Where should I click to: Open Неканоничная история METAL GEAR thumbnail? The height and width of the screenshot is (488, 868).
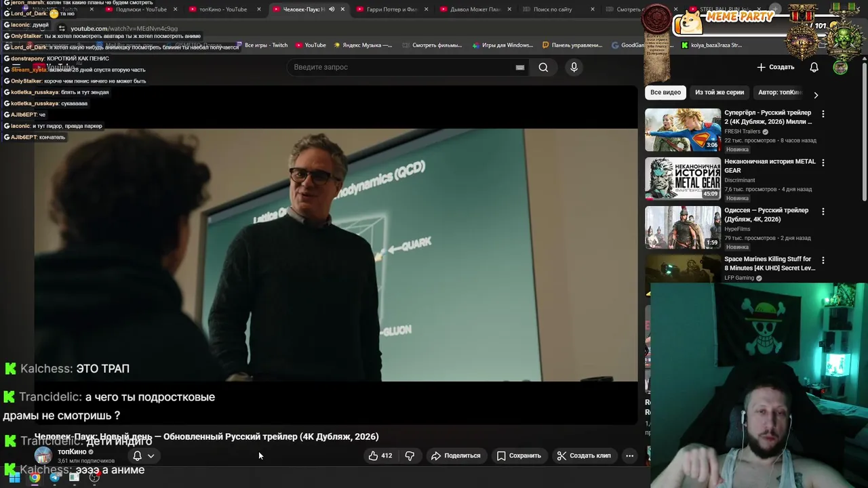683,178
